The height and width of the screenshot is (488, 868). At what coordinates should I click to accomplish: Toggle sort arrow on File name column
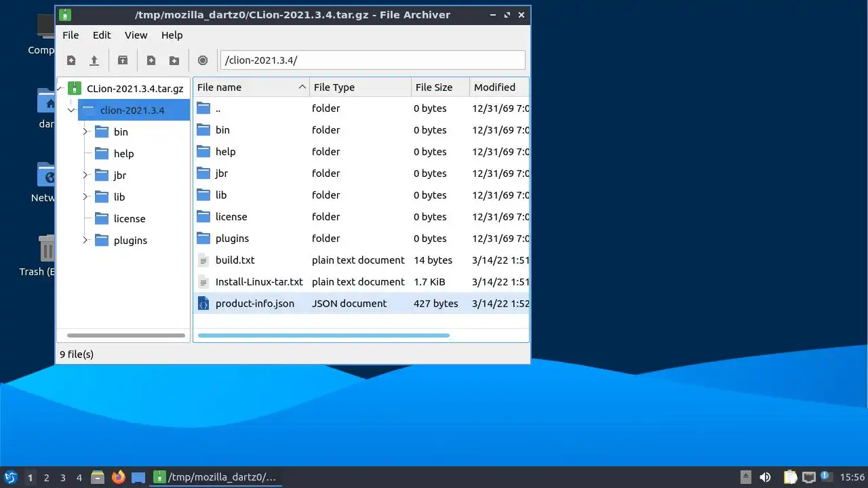click(x=302, y=87)
